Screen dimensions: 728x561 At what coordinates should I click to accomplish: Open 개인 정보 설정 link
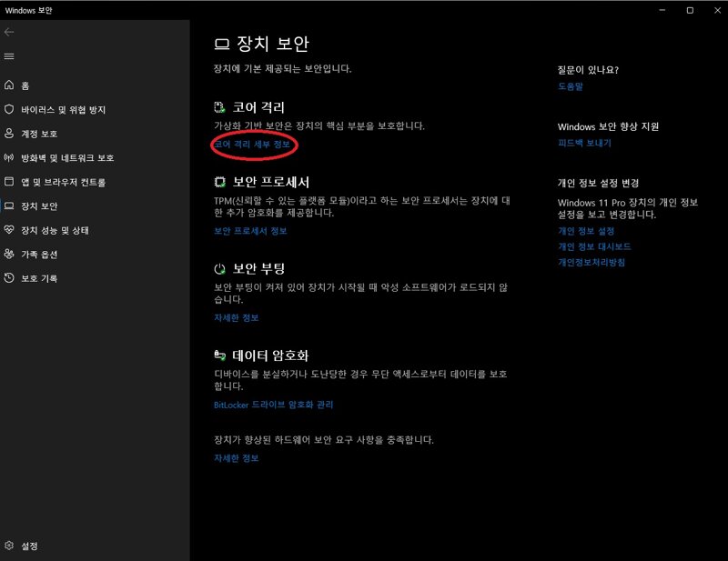586,231
